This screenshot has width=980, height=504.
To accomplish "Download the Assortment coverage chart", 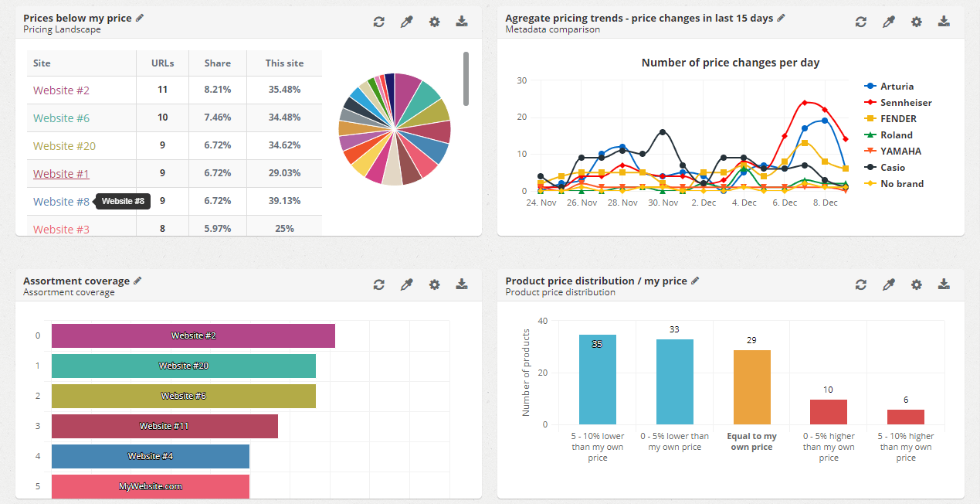I will coord(462,284).
